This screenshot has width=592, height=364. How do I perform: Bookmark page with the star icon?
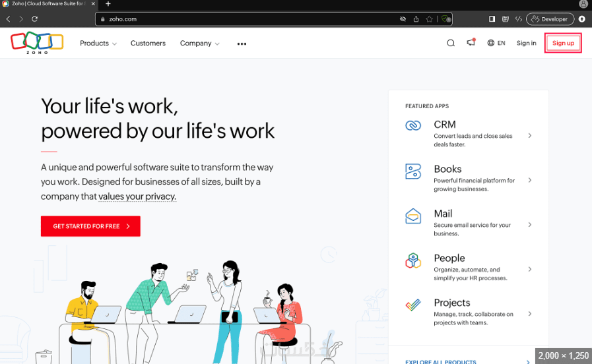(429, 19)
